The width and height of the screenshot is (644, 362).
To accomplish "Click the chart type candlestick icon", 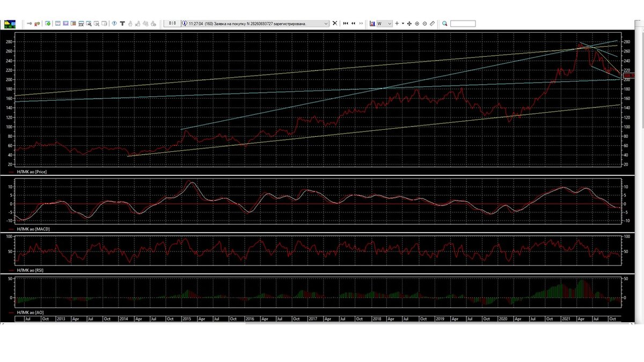I will (372, 24).
